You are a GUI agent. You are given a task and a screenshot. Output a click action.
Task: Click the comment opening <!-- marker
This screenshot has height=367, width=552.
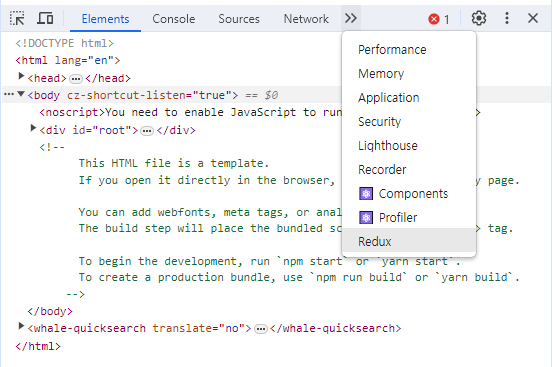point(52,147)
